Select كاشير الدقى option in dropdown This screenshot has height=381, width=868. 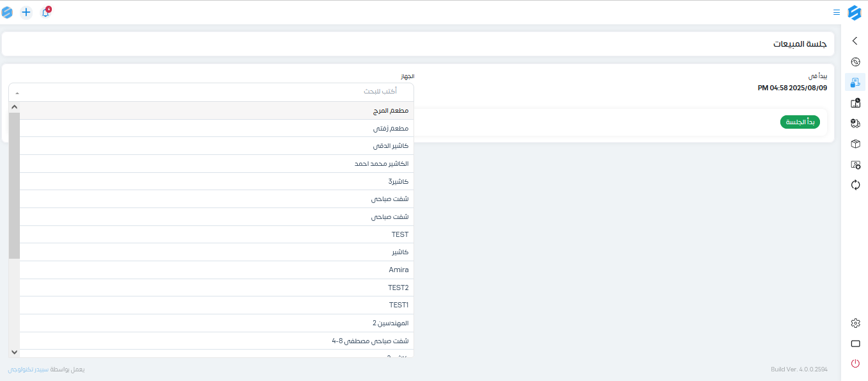[217, 146]
